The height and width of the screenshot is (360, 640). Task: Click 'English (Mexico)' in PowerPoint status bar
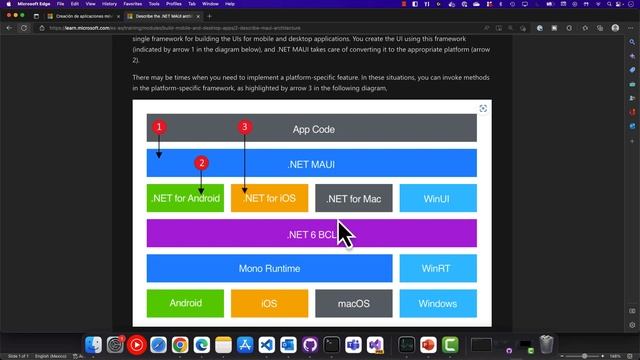tap(51, 356)
